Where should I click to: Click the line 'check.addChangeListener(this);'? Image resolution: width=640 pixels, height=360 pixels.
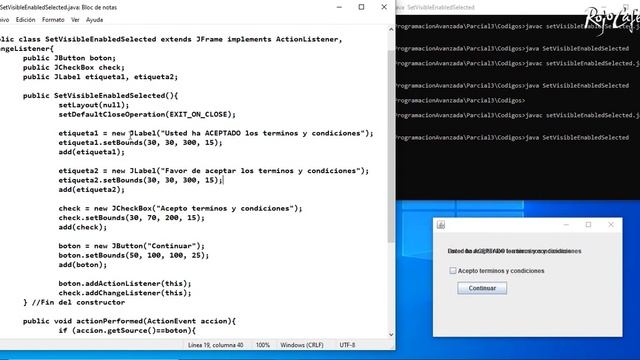(125, 293)
